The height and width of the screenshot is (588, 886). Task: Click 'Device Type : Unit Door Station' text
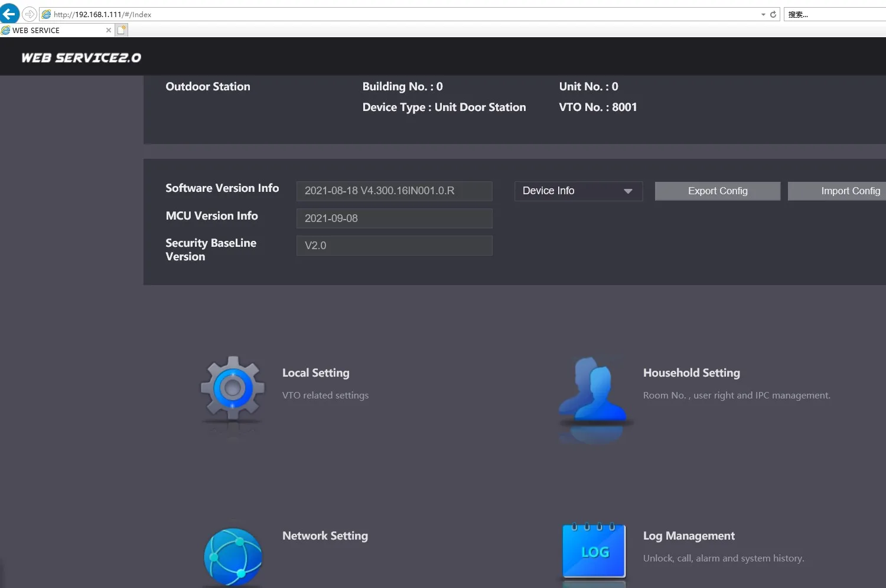[444, 107]
